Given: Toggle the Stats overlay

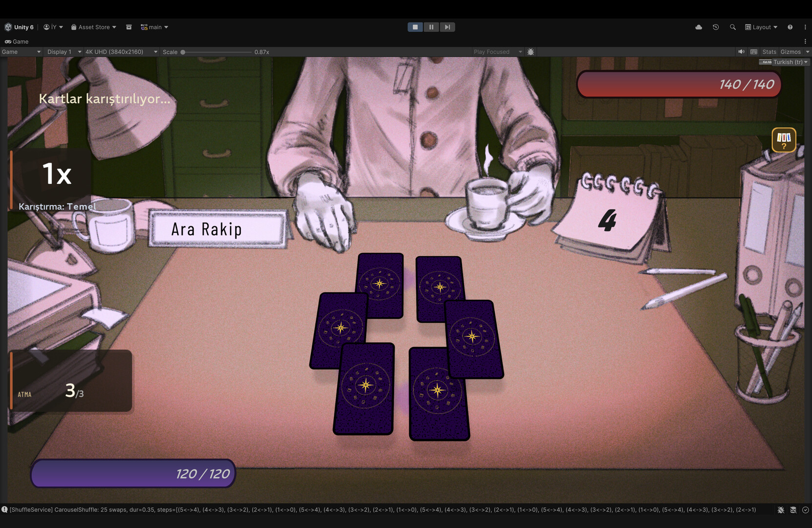Looking at the screenshot, I should pyautogui.click(x=769, y=52).
